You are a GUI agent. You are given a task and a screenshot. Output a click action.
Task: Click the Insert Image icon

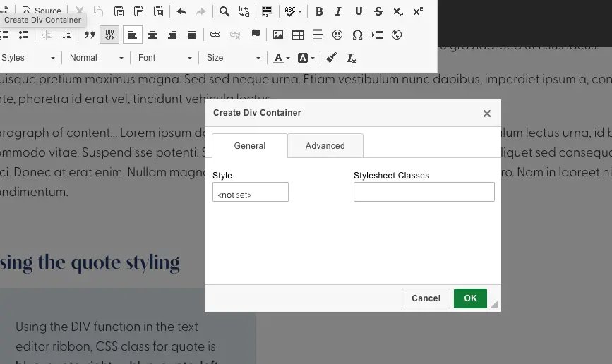point(278,35)
